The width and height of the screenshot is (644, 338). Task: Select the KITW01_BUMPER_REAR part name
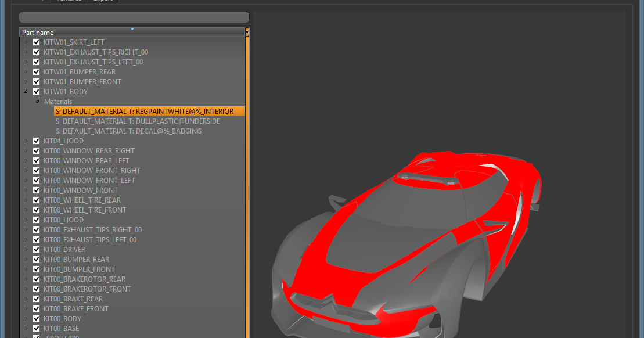[x=80, y=71]
